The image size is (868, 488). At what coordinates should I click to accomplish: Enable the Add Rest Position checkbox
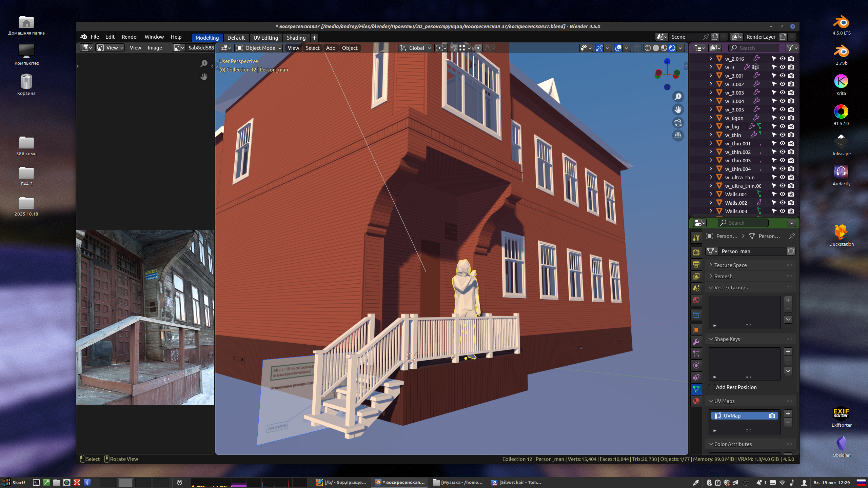(712, 387)
